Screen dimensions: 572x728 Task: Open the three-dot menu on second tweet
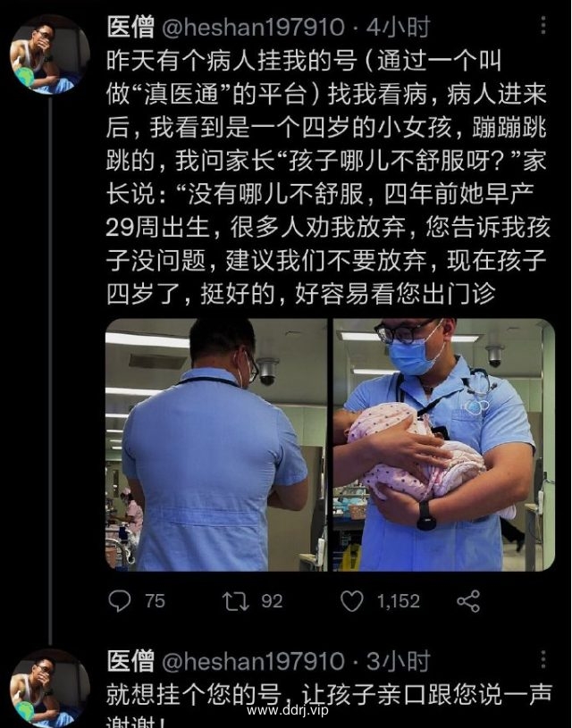click(543, 659)
